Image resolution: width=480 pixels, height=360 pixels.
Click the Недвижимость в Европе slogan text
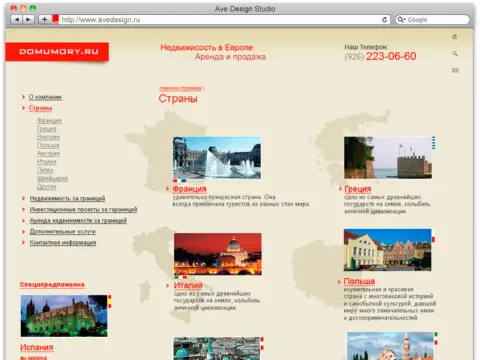pyautogui.click(x=207, y=47)
